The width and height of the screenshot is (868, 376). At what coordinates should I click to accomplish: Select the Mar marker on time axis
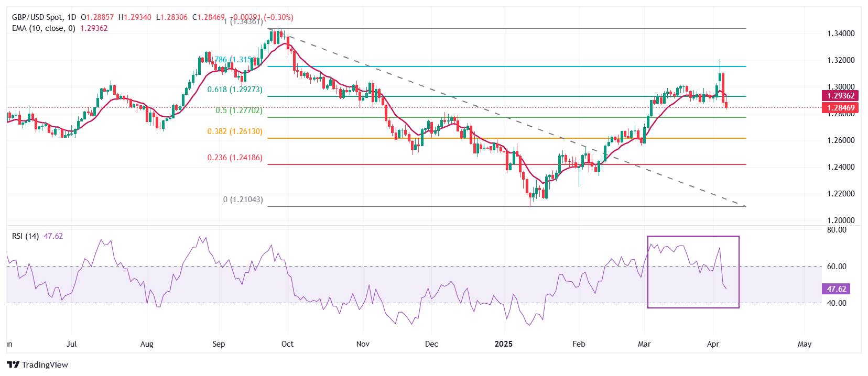(644, 344)
